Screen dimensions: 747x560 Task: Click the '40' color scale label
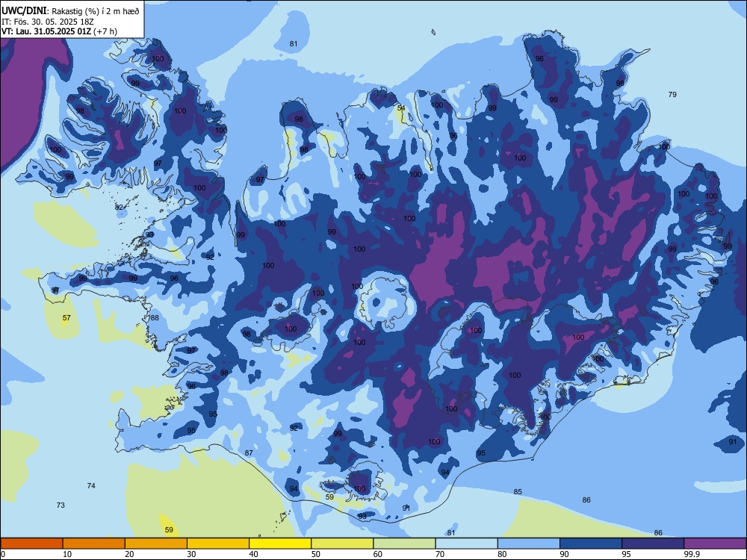[x=254, y=554]
